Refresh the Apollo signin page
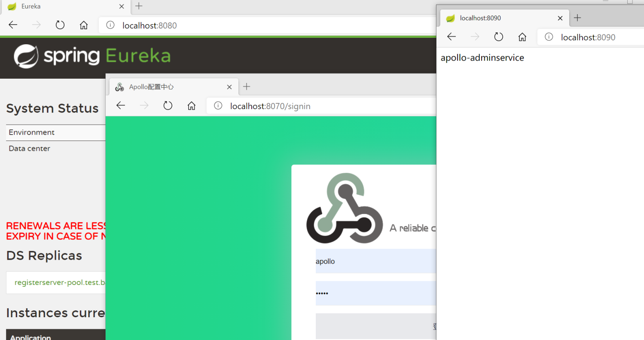Screen dimensions: 644x340 click(x=168, y=105)
